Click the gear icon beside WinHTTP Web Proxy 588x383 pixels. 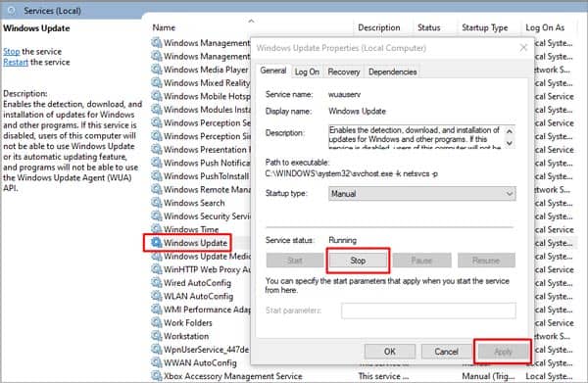pyautogui.click(x=157, y=269)
